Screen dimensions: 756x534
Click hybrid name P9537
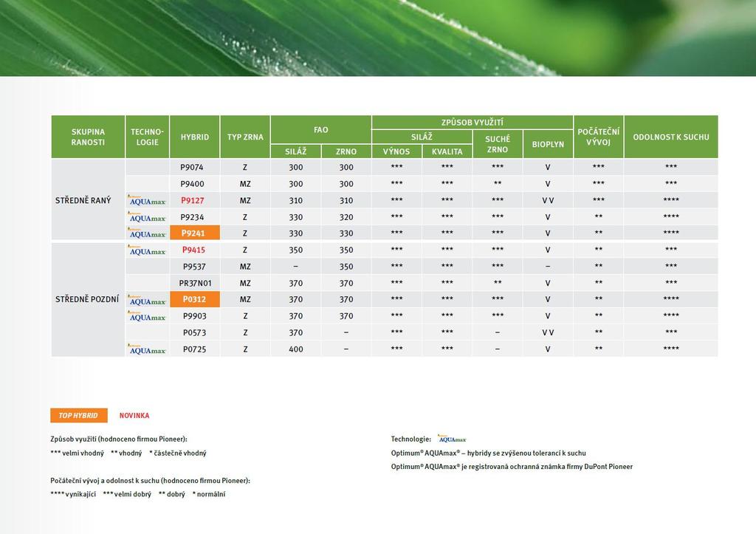pos(194,267)
